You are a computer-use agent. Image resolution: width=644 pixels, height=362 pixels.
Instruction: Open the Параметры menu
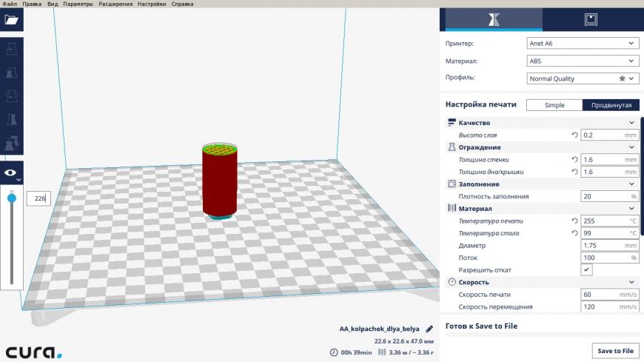tap(78, 4)
